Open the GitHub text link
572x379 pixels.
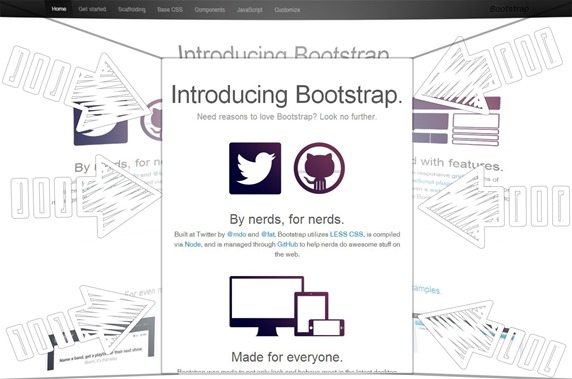tap(287, 244)
